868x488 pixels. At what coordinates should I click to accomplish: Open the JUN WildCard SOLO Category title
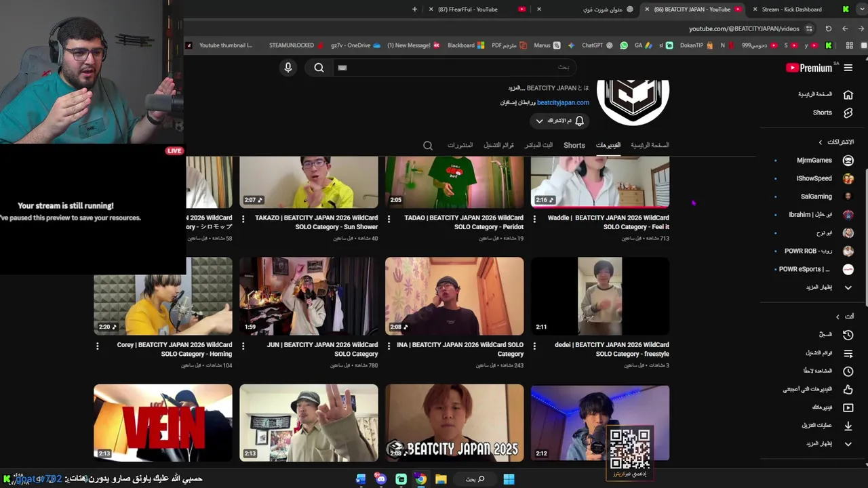pos(323,349)
